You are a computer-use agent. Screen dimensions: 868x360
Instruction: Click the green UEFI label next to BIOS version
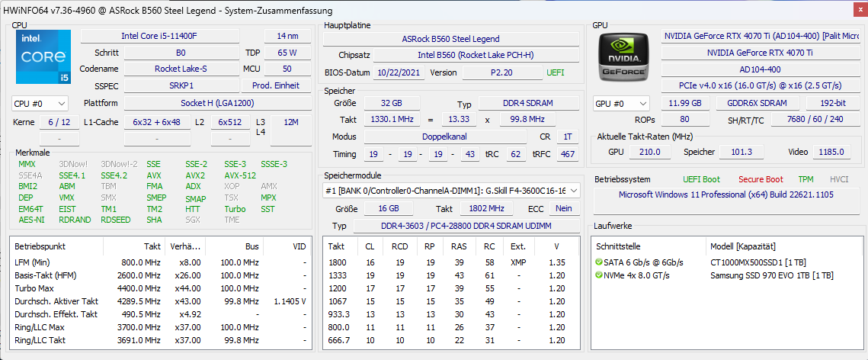coord(556,72)
